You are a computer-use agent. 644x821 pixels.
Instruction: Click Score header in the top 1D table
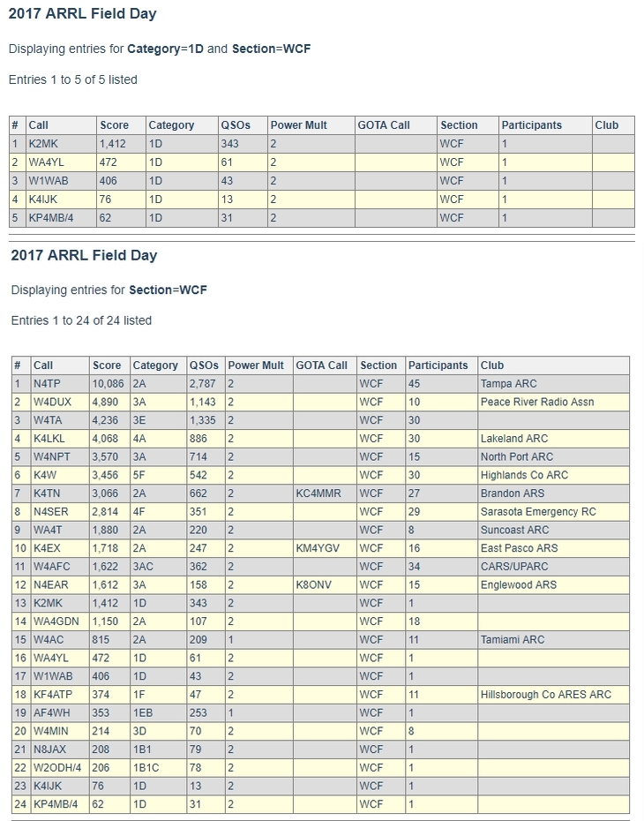114,125
